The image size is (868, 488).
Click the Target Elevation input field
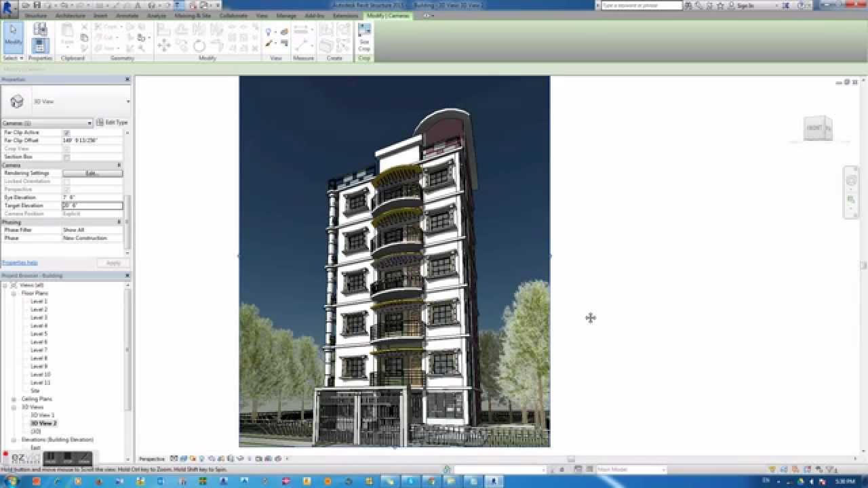[93, 205]
